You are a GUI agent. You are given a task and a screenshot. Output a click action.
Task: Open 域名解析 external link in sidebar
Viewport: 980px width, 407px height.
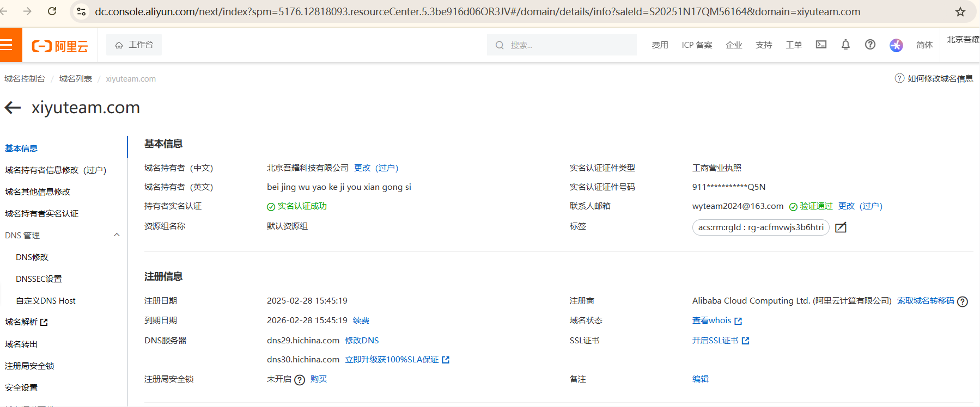click(x=26, y=322)
